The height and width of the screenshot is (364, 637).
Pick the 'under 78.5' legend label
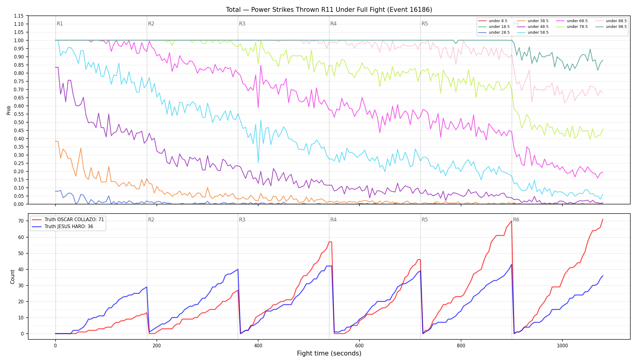point(577,27)
